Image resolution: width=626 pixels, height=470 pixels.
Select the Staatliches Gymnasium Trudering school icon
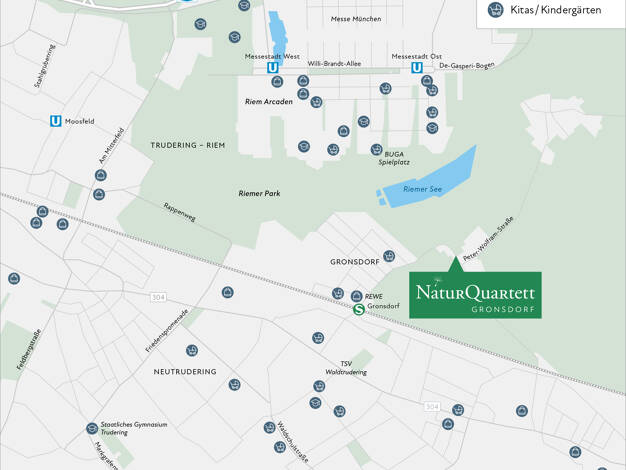[x=92, y=428]
